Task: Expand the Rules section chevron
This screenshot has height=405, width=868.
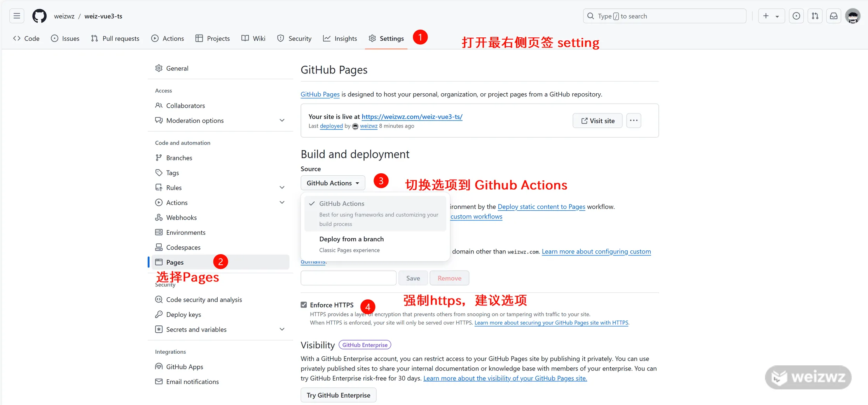Action: 282,187
